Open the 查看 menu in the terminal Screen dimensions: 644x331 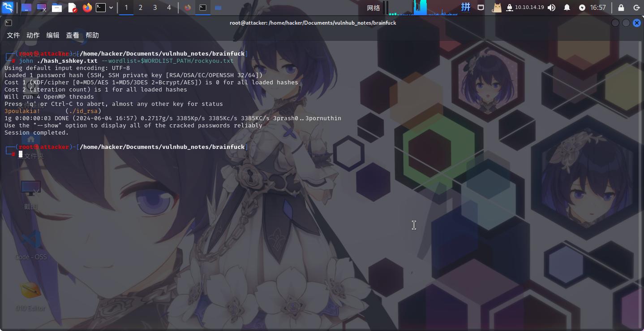tap(73, 35)
